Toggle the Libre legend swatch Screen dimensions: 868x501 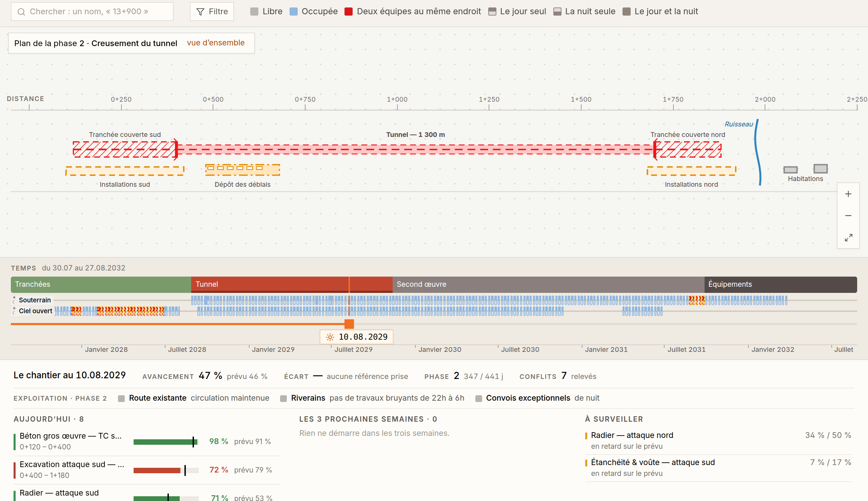[x=254, y=11]
